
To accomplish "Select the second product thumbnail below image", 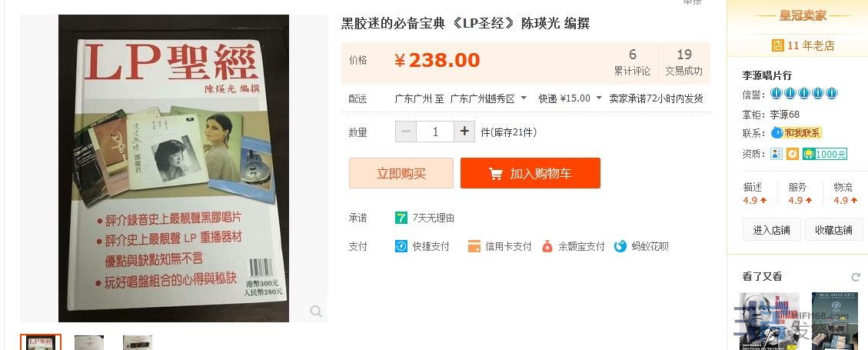I will click(x=89, y=342).
